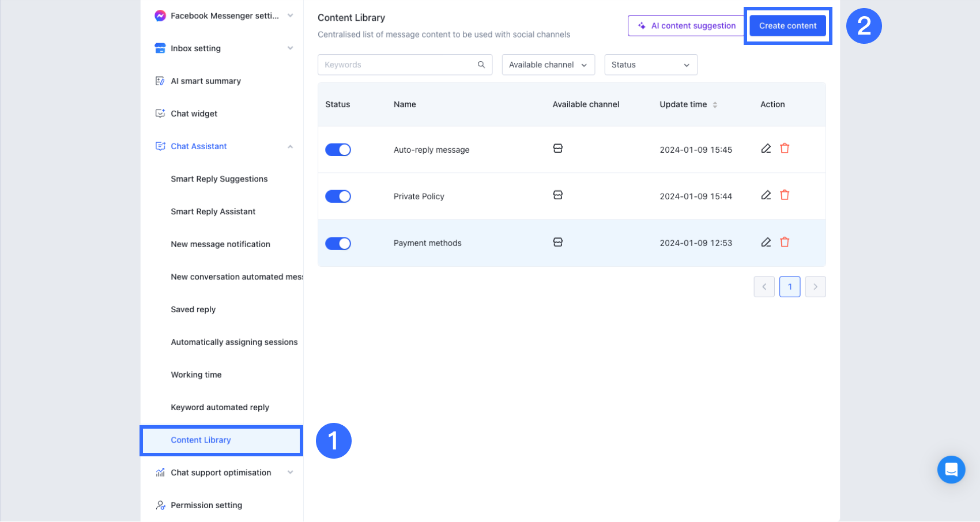Open the Status filter dropdown
The width and height of the screenshot is (980, 522).
coord(650,65)
